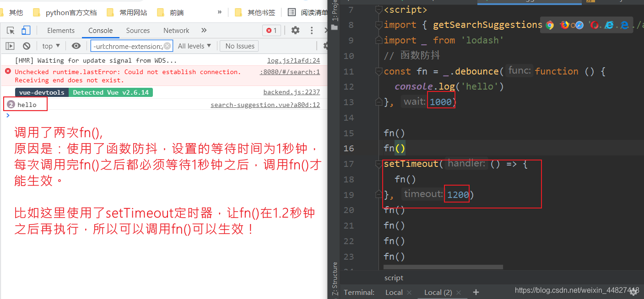Activate the inspect element picker icon
This screenshot has width=644, height=299.
[11, 31]
